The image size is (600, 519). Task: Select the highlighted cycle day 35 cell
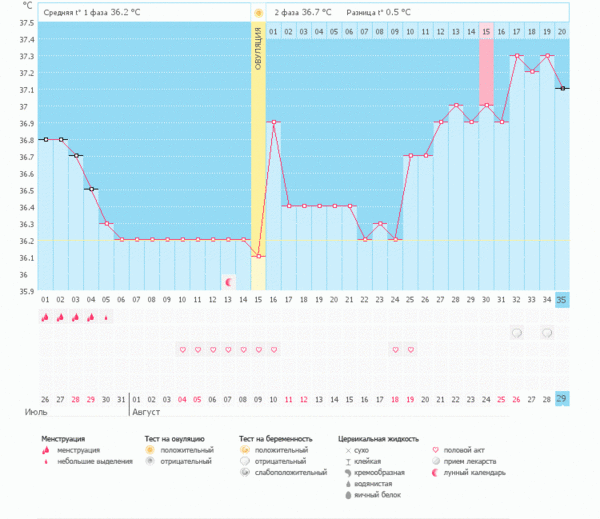561,299
